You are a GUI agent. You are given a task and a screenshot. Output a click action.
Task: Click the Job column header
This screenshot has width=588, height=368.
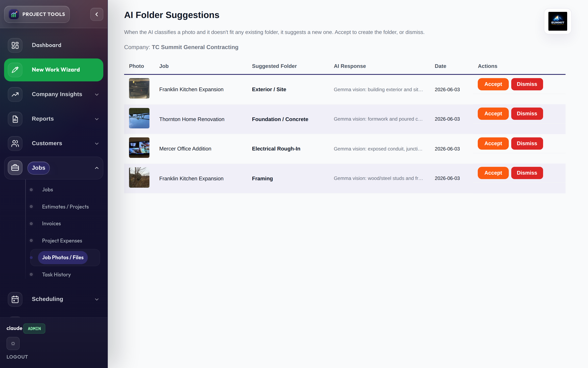164,66
